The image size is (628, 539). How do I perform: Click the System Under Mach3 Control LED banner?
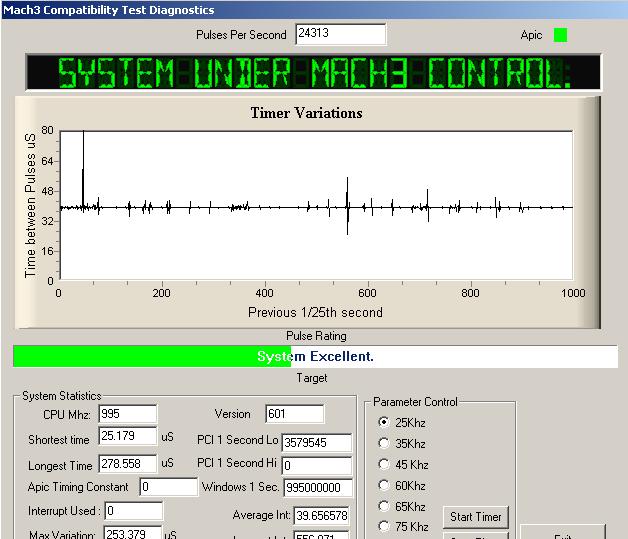(x=313, y=73)
